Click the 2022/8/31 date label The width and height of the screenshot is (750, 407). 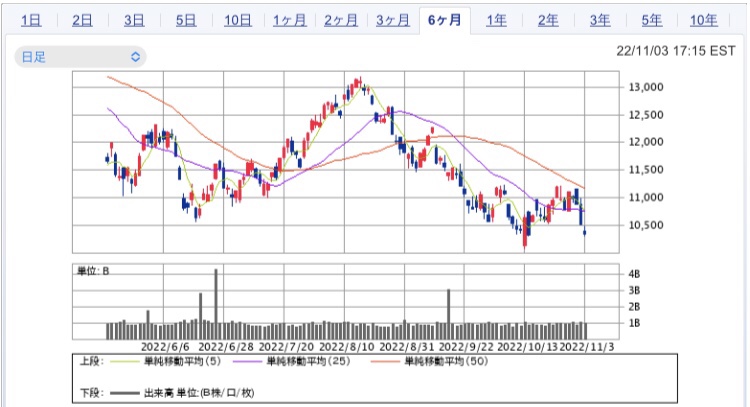407,347
